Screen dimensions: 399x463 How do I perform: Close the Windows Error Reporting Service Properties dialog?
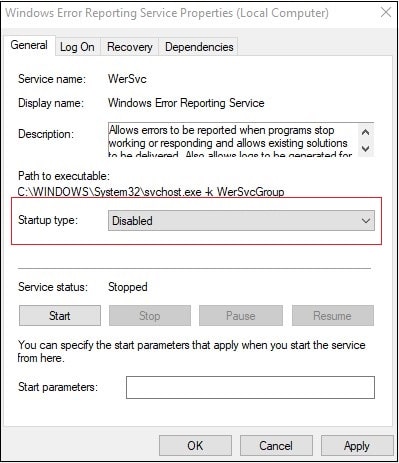pos(386,13)
